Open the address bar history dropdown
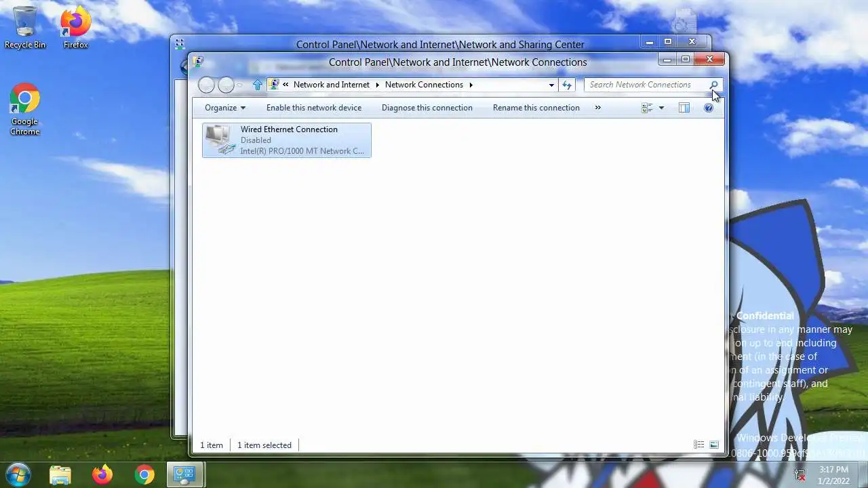868x488 pixels. click(x=551, y=85)
